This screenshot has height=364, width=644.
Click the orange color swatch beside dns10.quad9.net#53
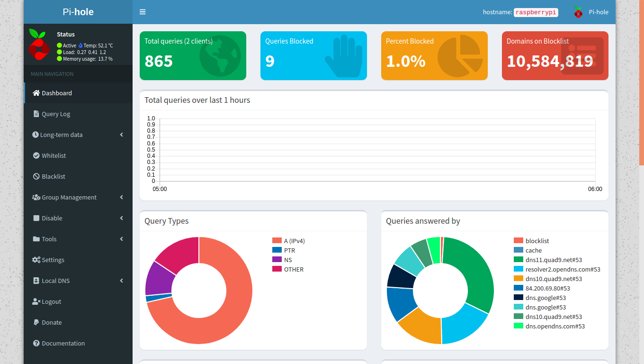[519, 279]
